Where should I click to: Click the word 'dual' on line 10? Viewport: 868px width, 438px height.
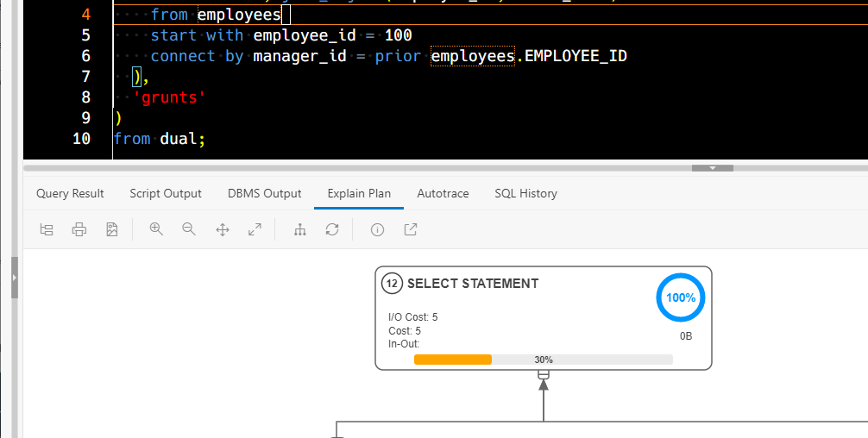179,138
